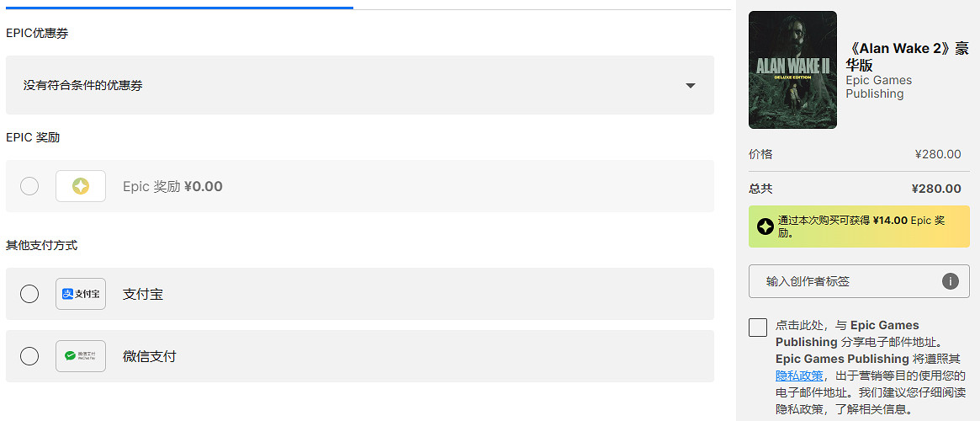Click the Epic 奖励 ¥0.00 label
This screenshot has width=980, height=421.
tap(172, 186)
